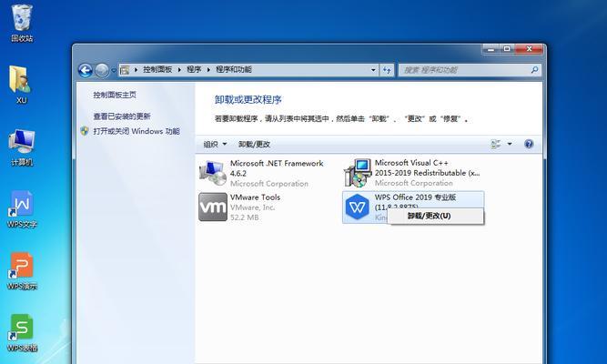Select Microsoft Visual C++ 2015-2019 Redistributable text

click(427, 167)
